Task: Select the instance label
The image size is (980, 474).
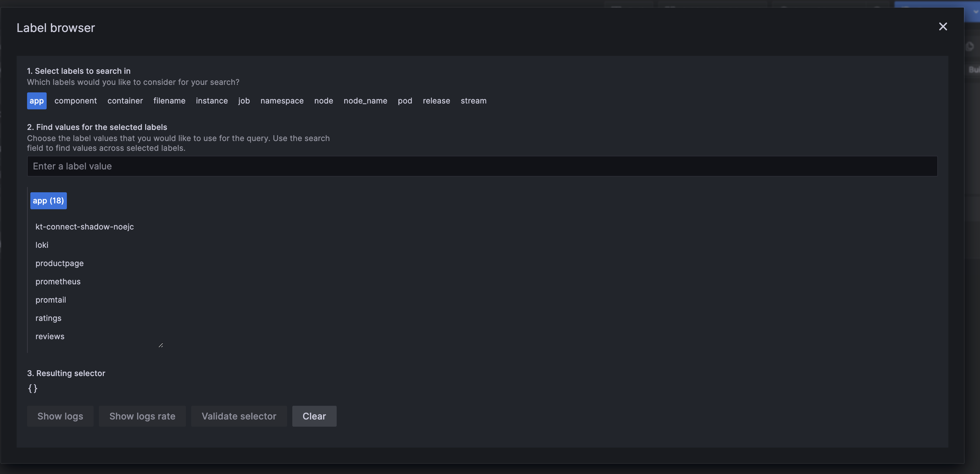Action: [211, 101]
